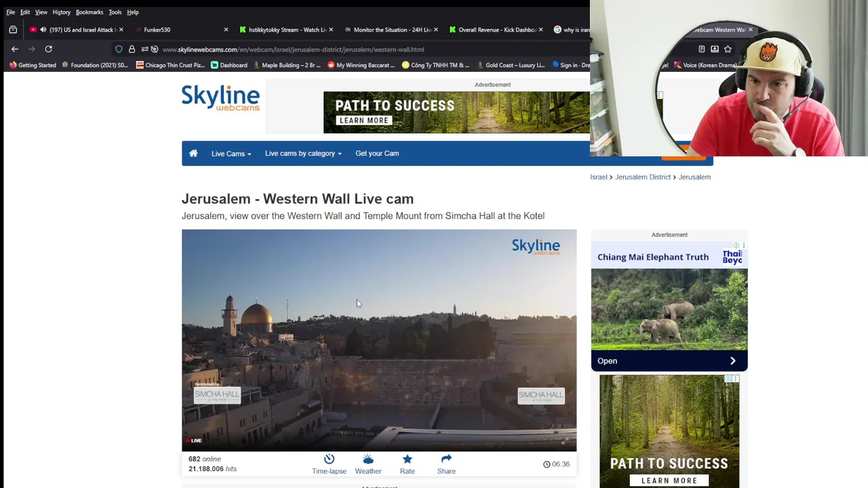Open the Time-lapse view
This screenshot has width=868, height=488.
(x=329, y=464)
